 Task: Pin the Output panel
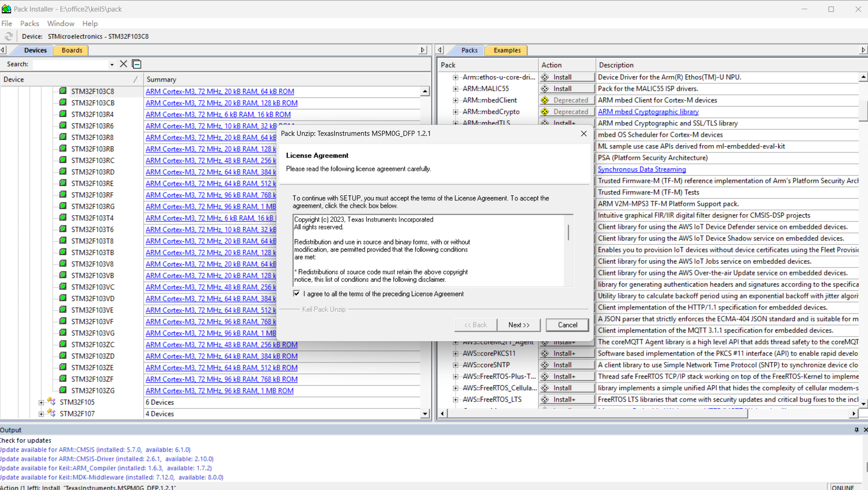pos(856,430)
